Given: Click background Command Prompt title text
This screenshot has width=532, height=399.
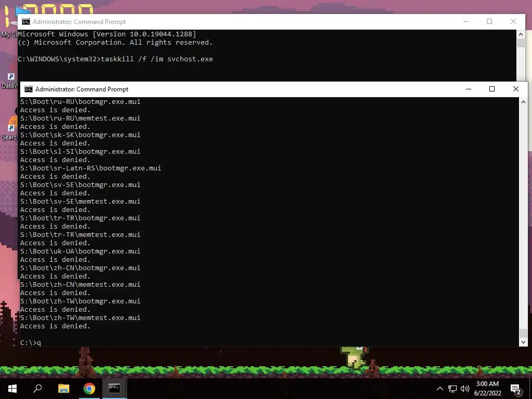Looking at the screenshot, I should [79, 22].
